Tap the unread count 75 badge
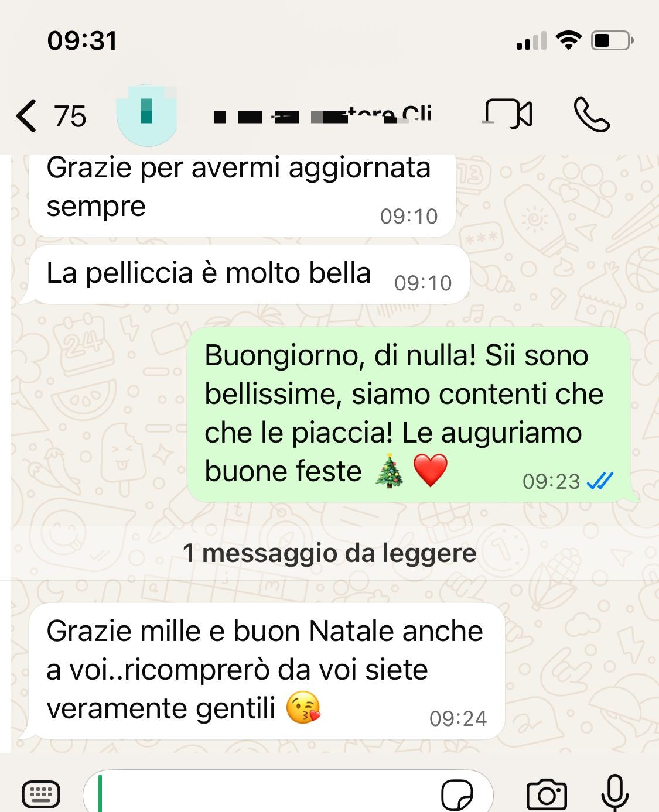Viewport: 659px width, 812px height. coord(70,115)
